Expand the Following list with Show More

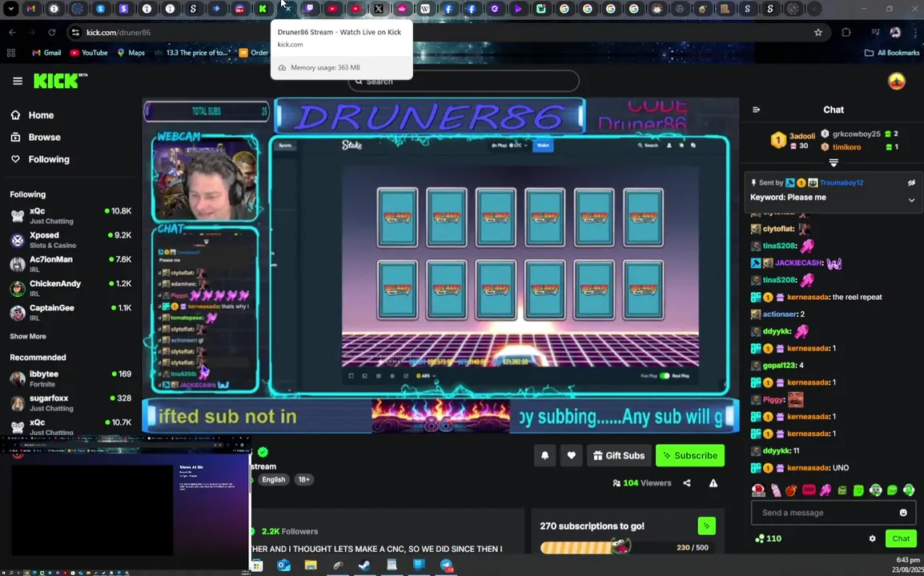(x=28, y=336)
